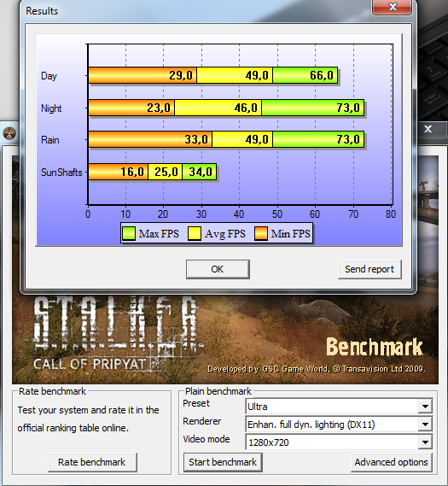Open Advanced options
This screenshot has width=448, height=486.
click(392, 462)
